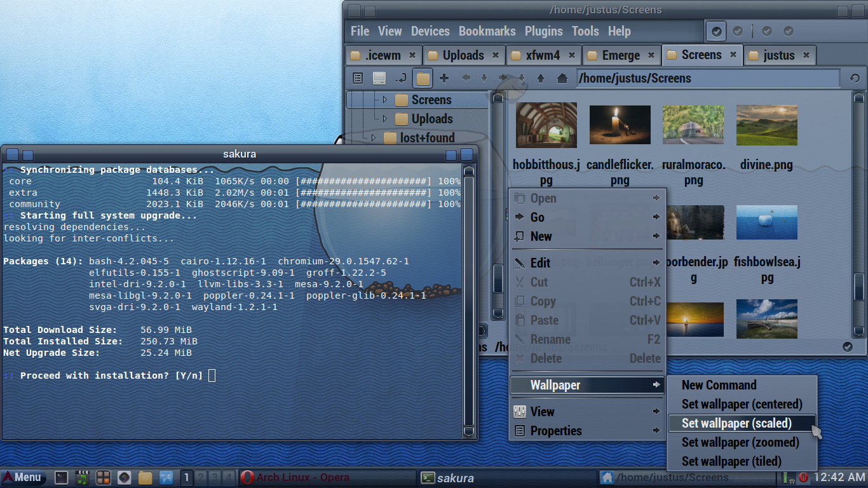This screenshot has width=868, height=488.
Task: Open the camera lens launcher in the taskbar
Action: pyautogui.click(x=125, y=477)
